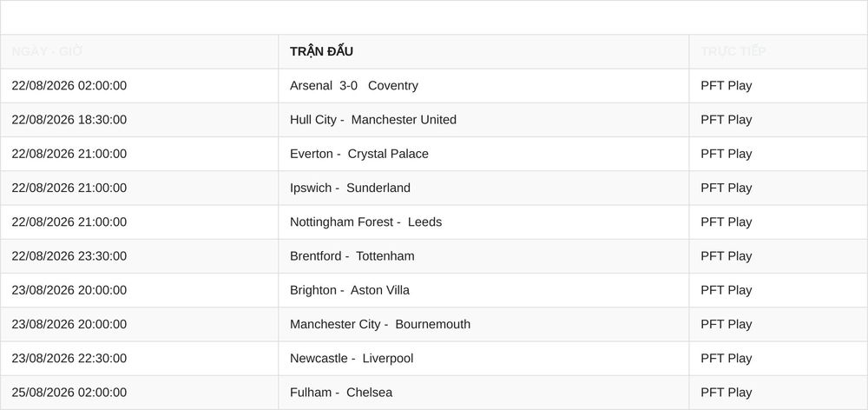Select the Newcastle - Liverpool match

coord(351,359)
